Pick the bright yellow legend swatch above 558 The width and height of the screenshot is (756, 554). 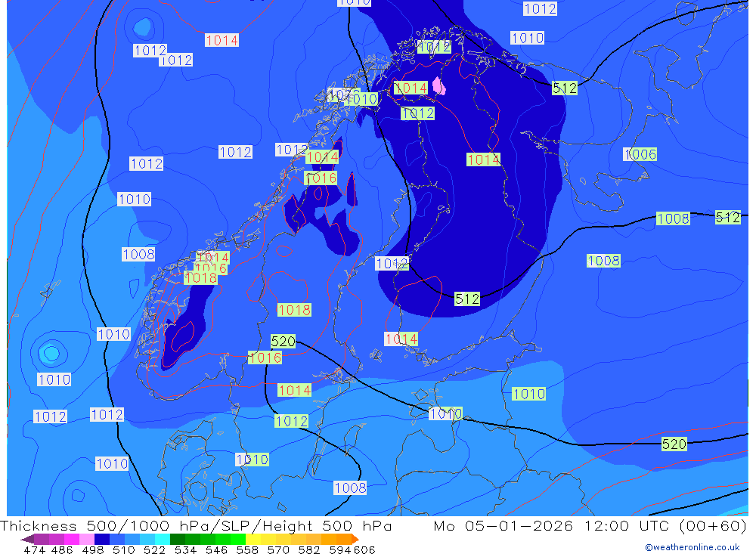pos(253,539)
